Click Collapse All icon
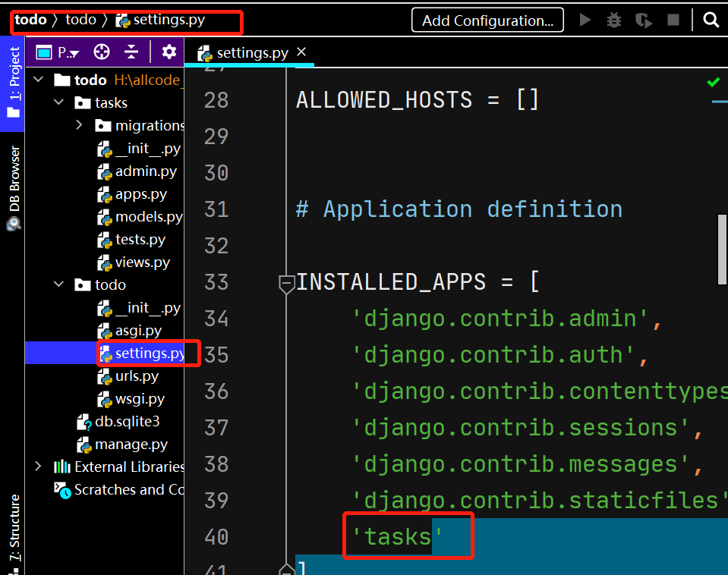This screenshot has height=575, width=728. click(131, 52)
